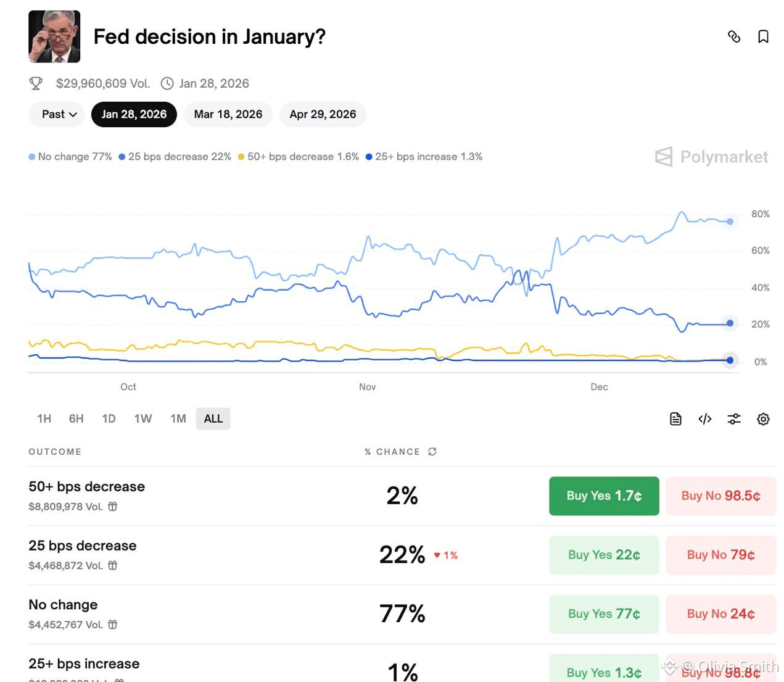
Task: Click Jerome Powell market thumbnail image
Action: click(54, 36)
